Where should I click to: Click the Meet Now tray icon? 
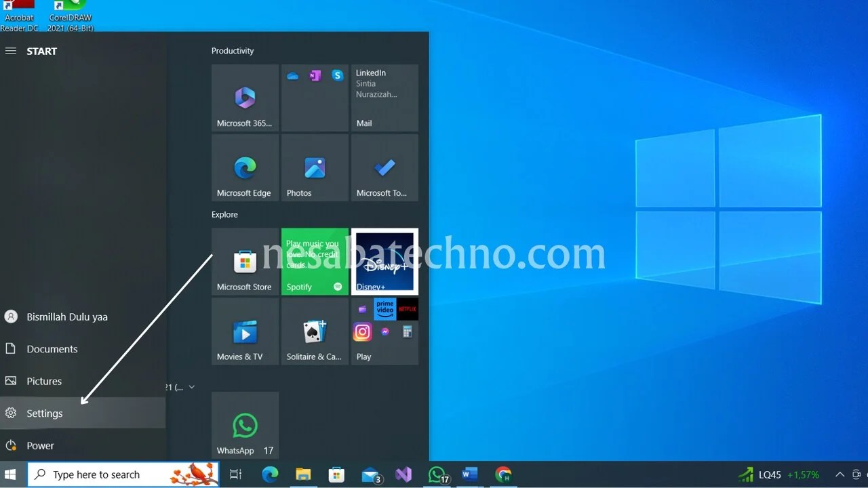(857, 474)
